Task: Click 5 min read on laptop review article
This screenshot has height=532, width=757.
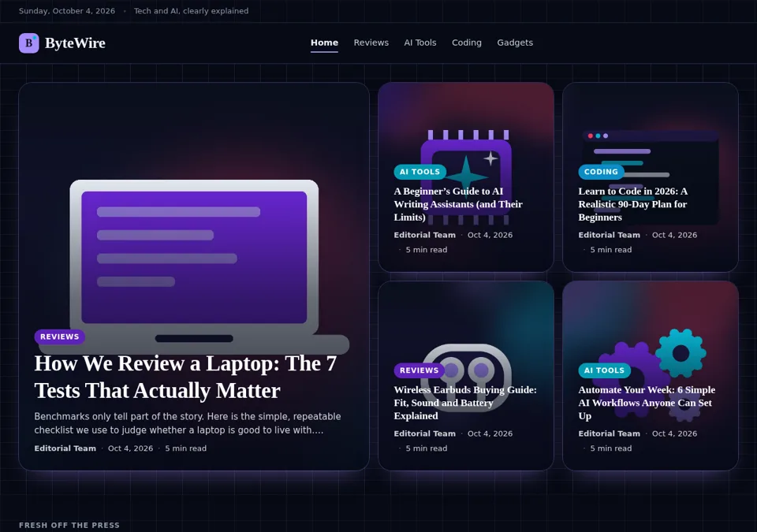Action: (x=186, y=448)
